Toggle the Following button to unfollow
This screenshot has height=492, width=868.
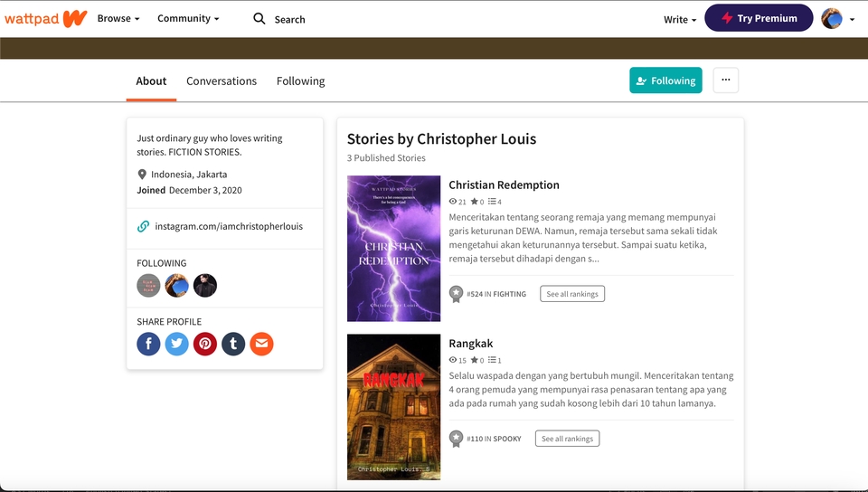coord(665,80)
